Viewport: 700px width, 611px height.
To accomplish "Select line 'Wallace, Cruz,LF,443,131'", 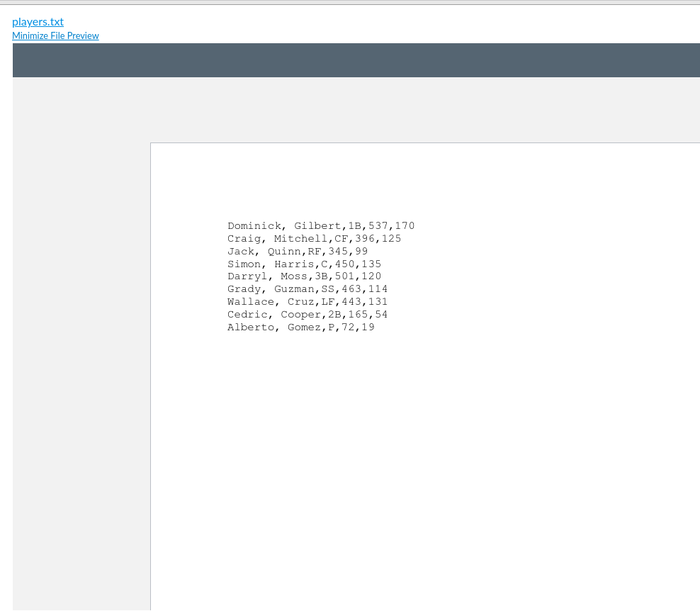I will point(307,302).
